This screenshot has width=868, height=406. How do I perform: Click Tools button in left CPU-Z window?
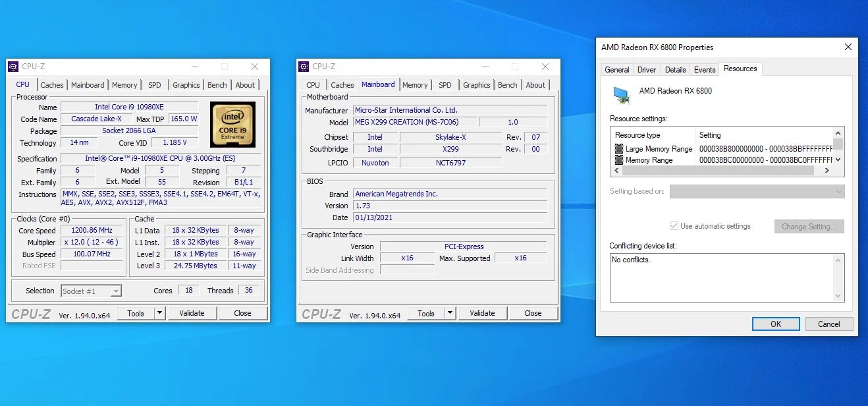click(x=136, y=314)
